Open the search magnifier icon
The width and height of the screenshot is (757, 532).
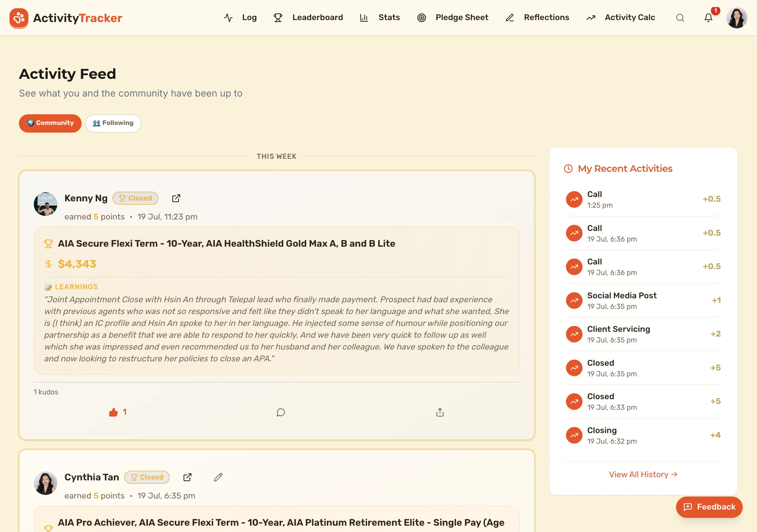680,18
